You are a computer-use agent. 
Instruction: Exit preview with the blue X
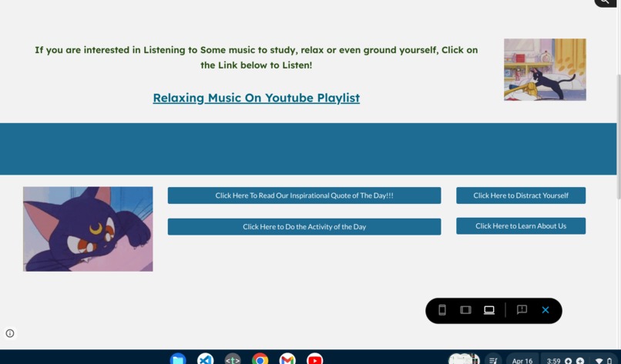(x=545, y=310)
